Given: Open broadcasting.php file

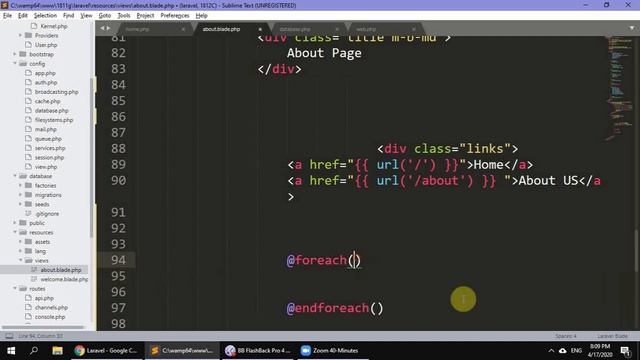Looking at the screenshot, I should pyautogui.click(x=56, y=92).
